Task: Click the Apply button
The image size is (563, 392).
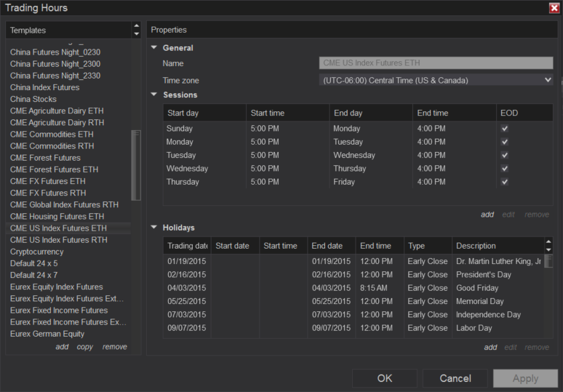Action: (525, 378)
